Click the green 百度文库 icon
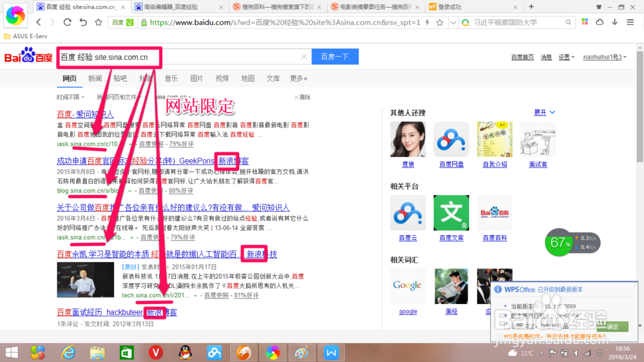644x362 pixels. (451, 213)
